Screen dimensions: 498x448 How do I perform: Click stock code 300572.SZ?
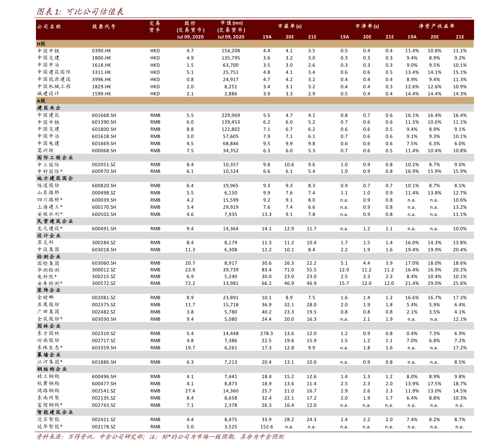pos(104,283)
